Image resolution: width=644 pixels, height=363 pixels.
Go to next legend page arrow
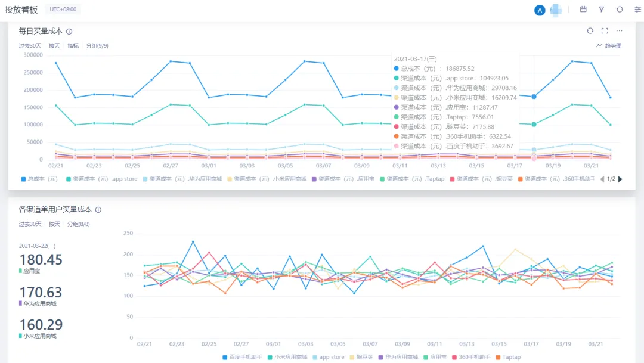coord(620,179)
